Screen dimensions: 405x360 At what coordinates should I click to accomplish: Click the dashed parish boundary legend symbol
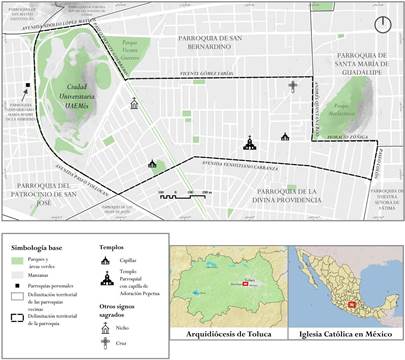(x=17, y=318)
